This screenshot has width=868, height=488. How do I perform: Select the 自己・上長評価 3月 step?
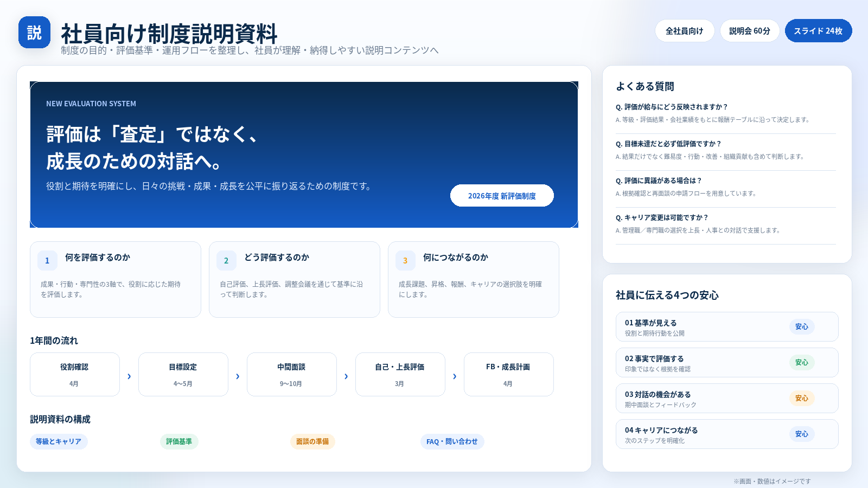pos(400,375)
